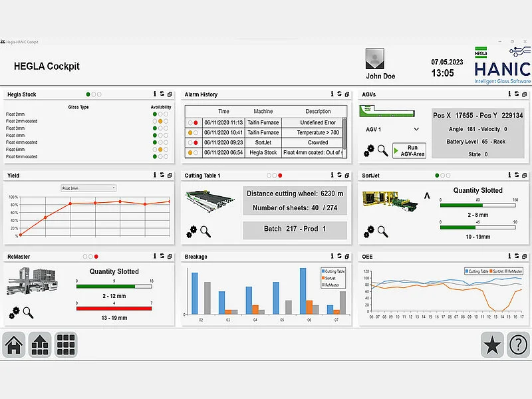The height and width of the screenshot is (399, 532).
Task: Click the Cutting Table 1 machine thumbnail
Action: coord(210,201)
